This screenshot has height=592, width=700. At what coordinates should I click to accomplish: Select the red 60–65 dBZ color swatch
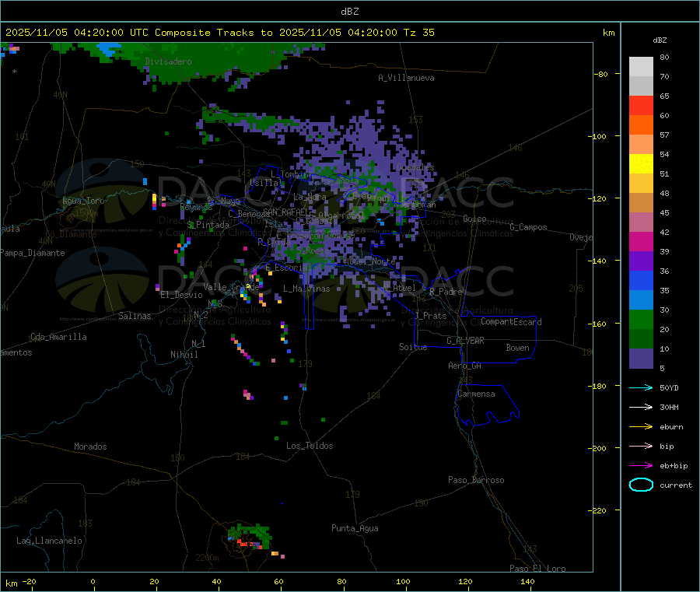tap(641, 105)
